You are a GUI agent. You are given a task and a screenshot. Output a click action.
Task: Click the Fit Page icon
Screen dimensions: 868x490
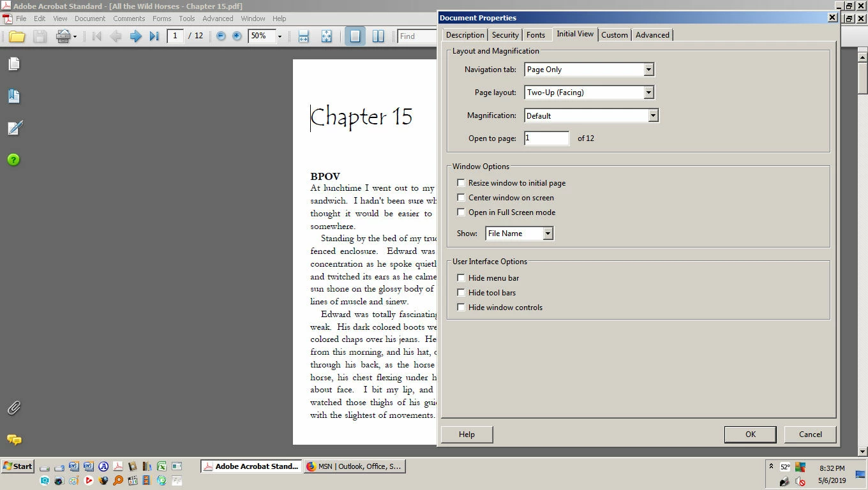tap(327, 36)
